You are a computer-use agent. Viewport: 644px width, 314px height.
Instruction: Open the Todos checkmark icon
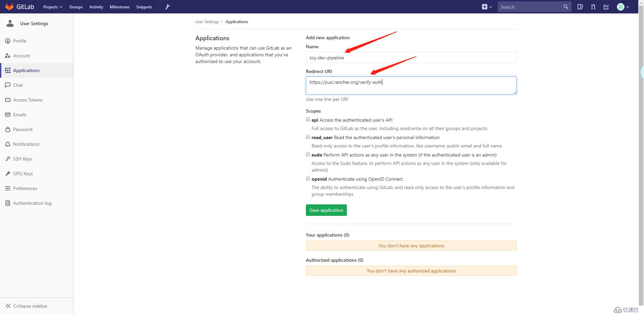pyautogui.click(x=606, y=7)
